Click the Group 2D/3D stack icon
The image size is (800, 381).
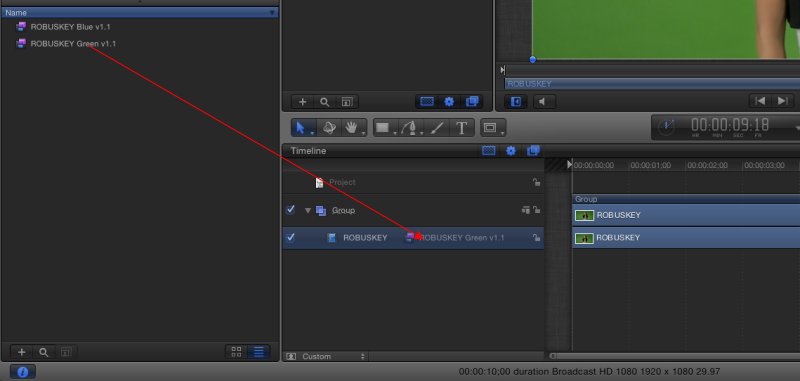(x=526, y=210)
